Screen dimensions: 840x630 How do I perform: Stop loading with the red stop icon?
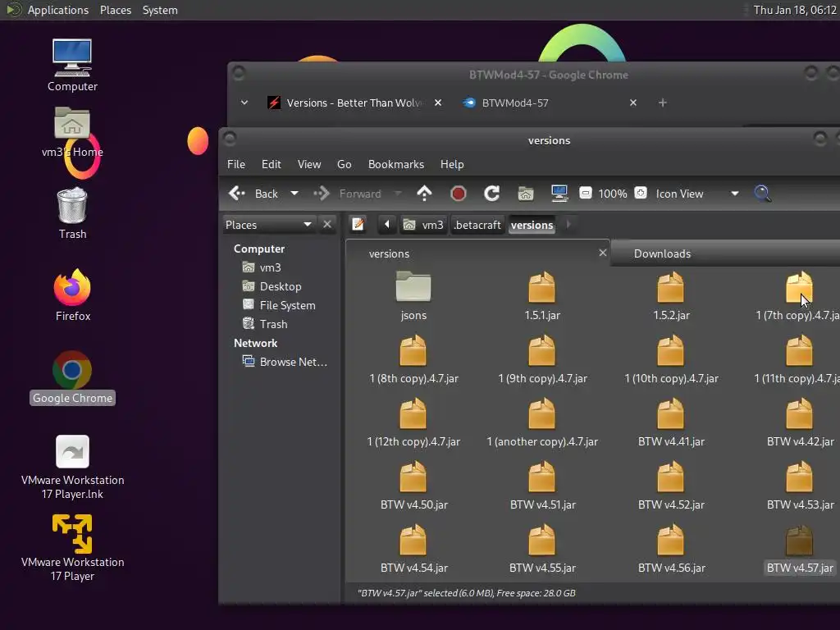(x=458, y=194)
